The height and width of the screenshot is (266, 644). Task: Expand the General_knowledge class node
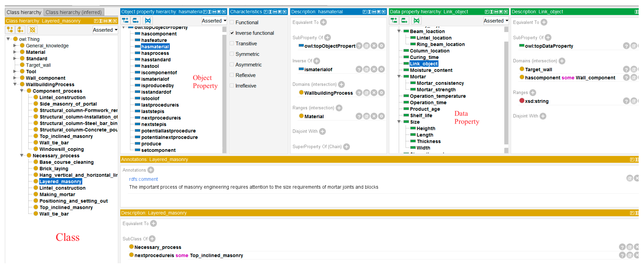coord(15,46)
